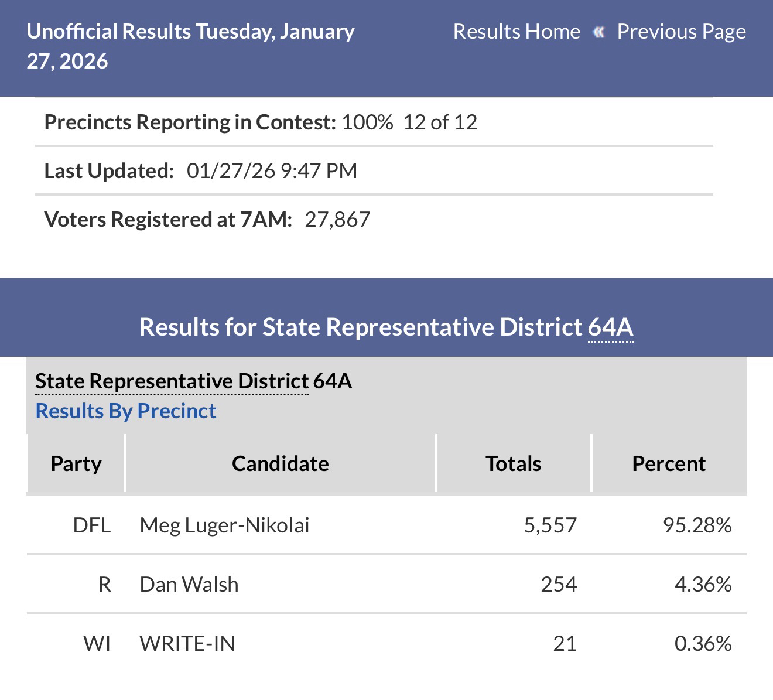Click the Voters Registered at 7AM row
The height and width of the screenshot is (700, 773).
tap(207, 219)
